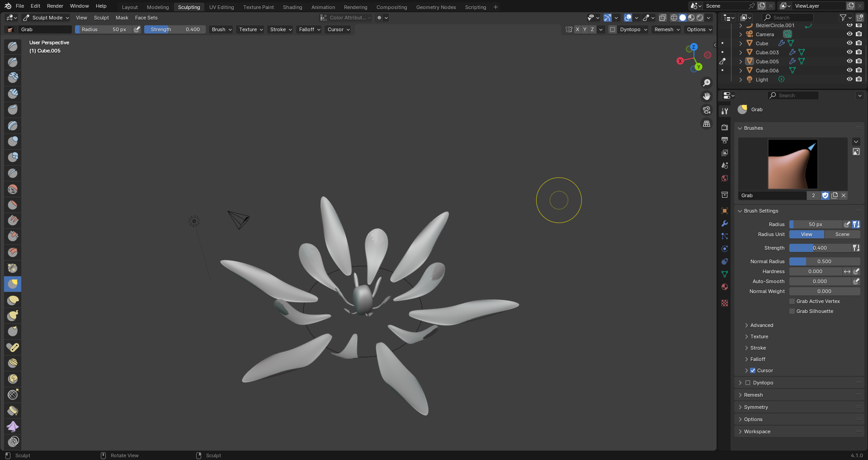Image resolution: width=868 pixels, height=460 pixels.
Task: Toggle the camera view icon
Action: 707,110
